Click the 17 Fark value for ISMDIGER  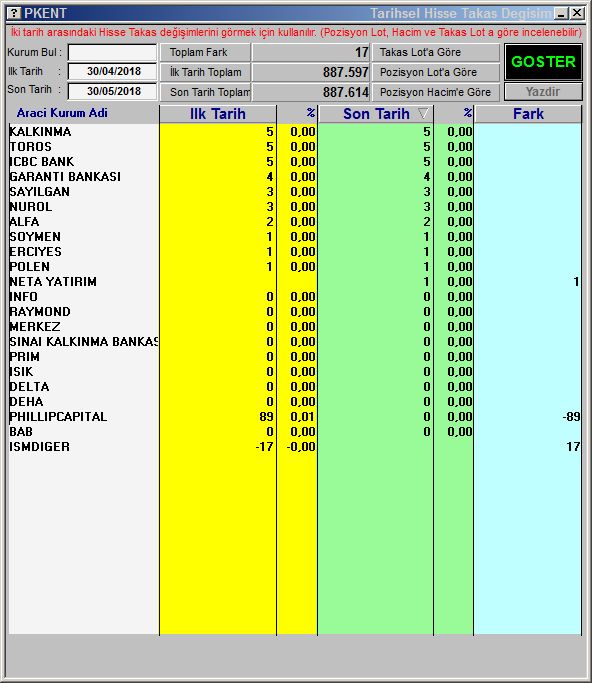573,447
